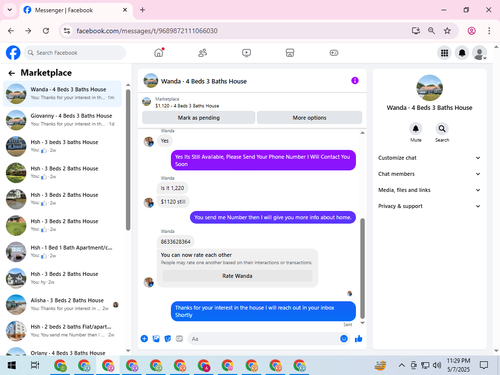Click scroll-down arrow of conversation list
500x375 pixels.
(x=128, y=351)
